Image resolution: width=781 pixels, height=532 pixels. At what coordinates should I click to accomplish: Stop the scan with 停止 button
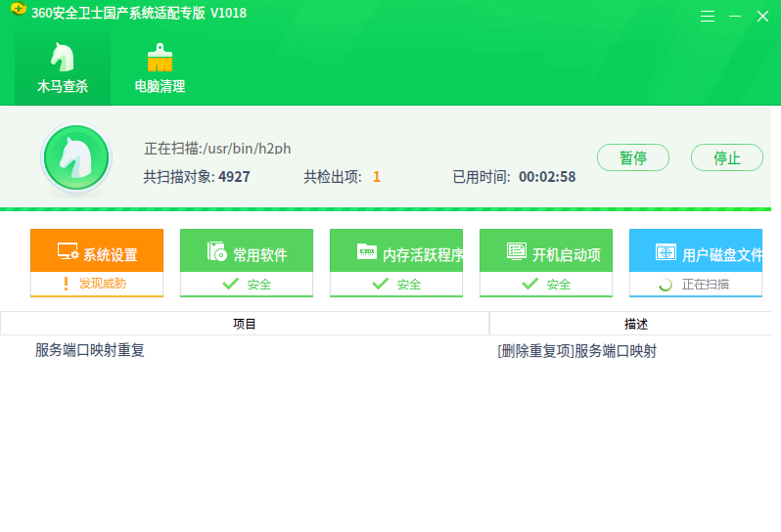tap(727, 157)
